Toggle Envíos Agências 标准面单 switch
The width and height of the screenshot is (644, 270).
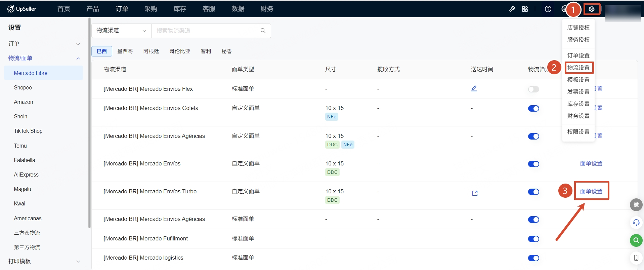[533, 220]
